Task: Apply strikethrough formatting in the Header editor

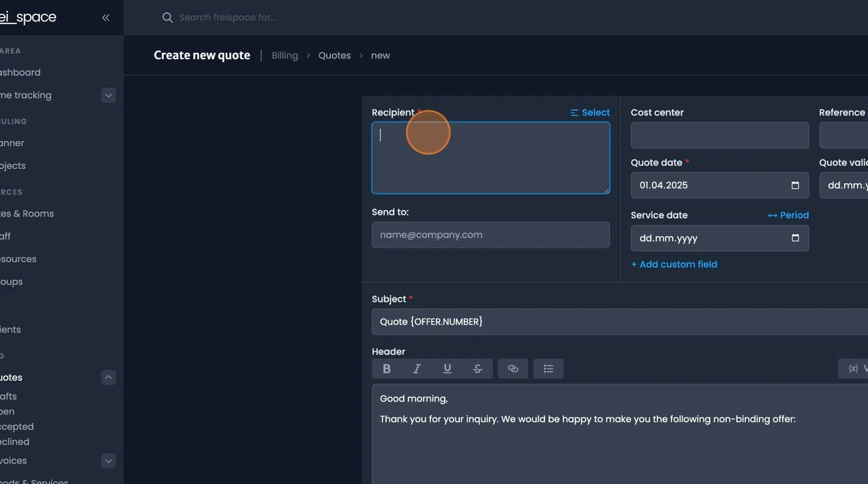Action: click(x=478, y=368)
